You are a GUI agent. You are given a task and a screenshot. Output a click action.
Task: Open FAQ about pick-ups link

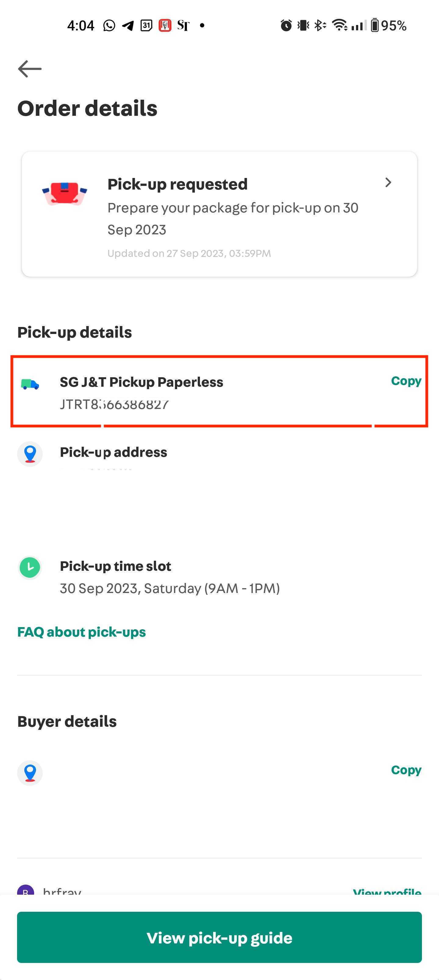81,632
